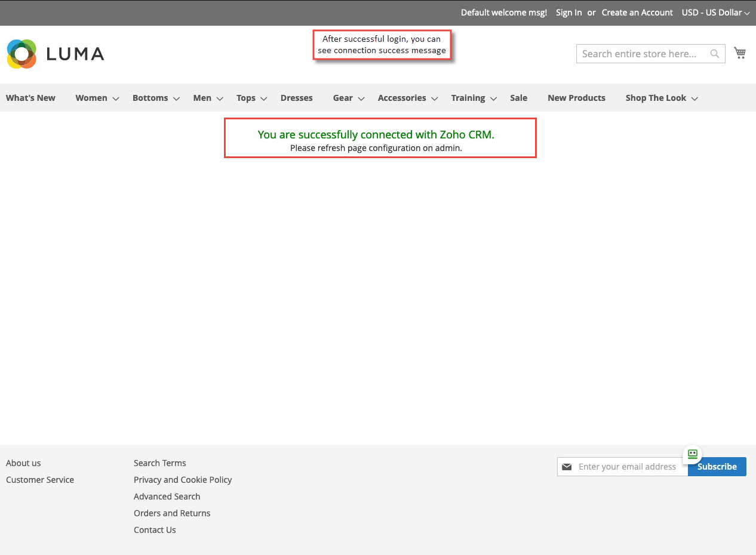Select the Accessories navigation label
Viewport: 756px width, 555px height.
click(402, 98)
